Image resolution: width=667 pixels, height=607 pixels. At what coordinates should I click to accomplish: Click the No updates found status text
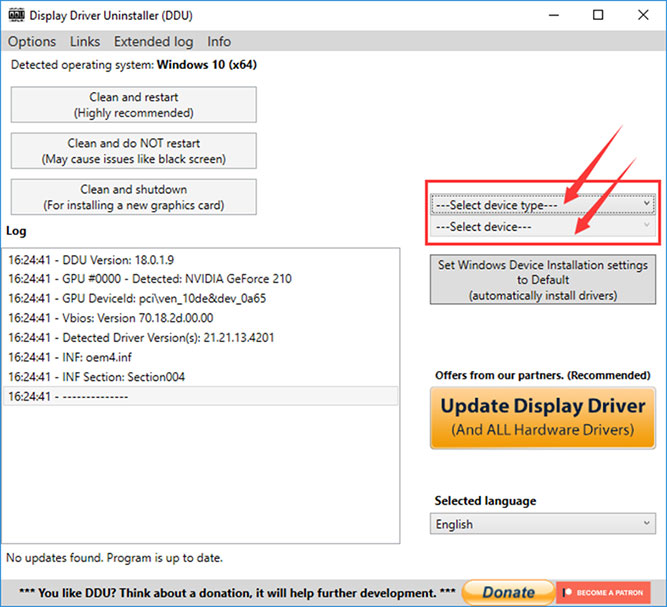(x=114, y=558)
